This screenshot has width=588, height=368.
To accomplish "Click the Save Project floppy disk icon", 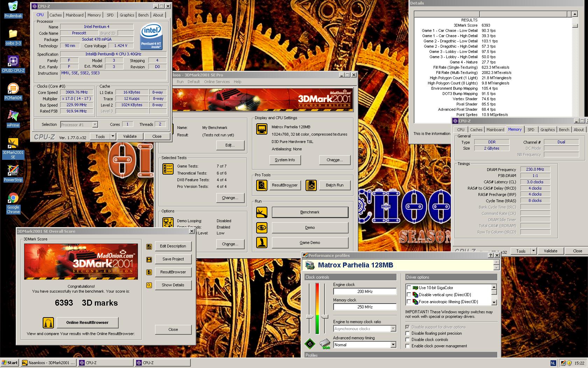I will (149, 259).
